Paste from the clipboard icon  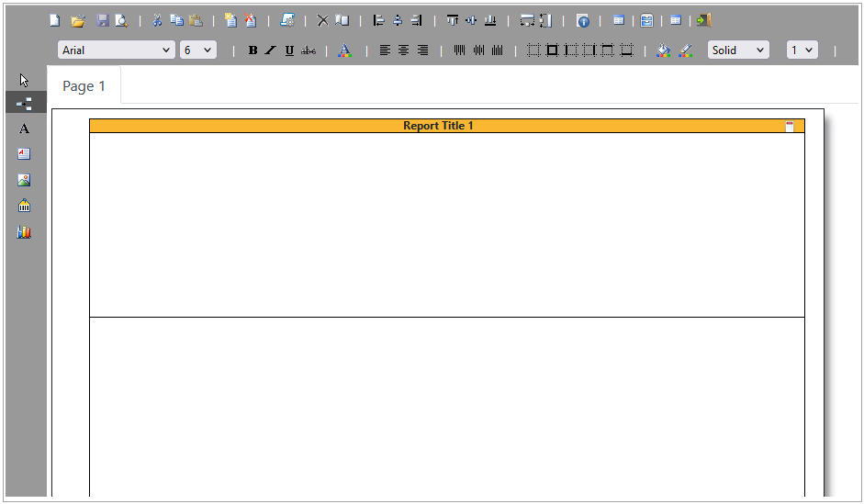pos(196,20)
